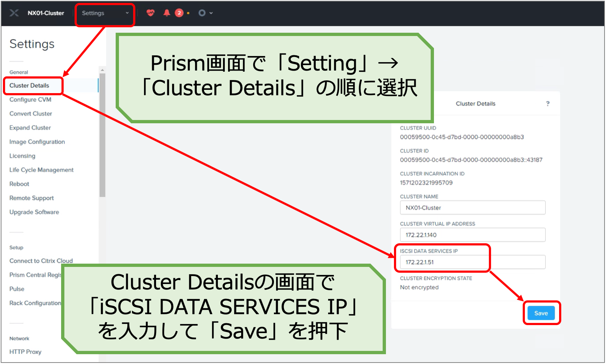Open Expand Cluster settings

coord(30,128)
